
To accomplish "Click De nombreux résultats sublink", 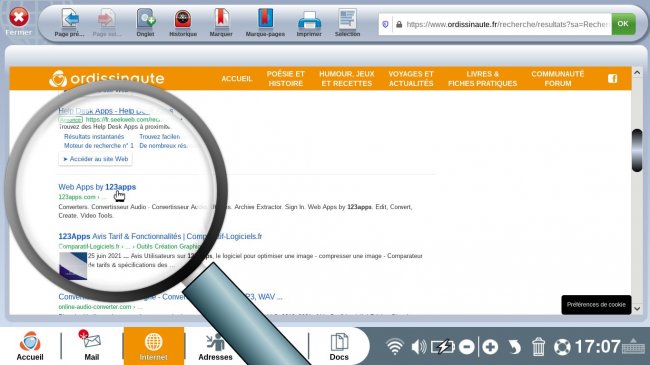I will click(x=163, y=146).
